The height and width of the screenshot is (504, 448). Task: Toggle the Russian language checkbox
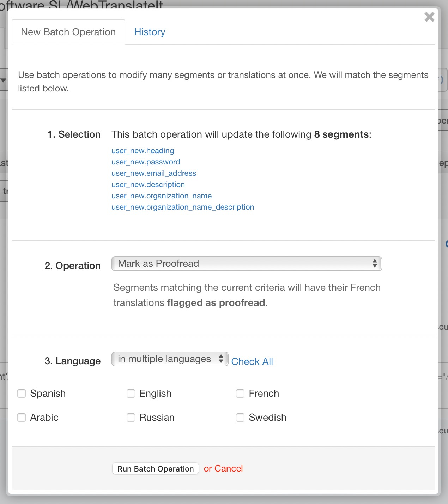click(131, 418)
